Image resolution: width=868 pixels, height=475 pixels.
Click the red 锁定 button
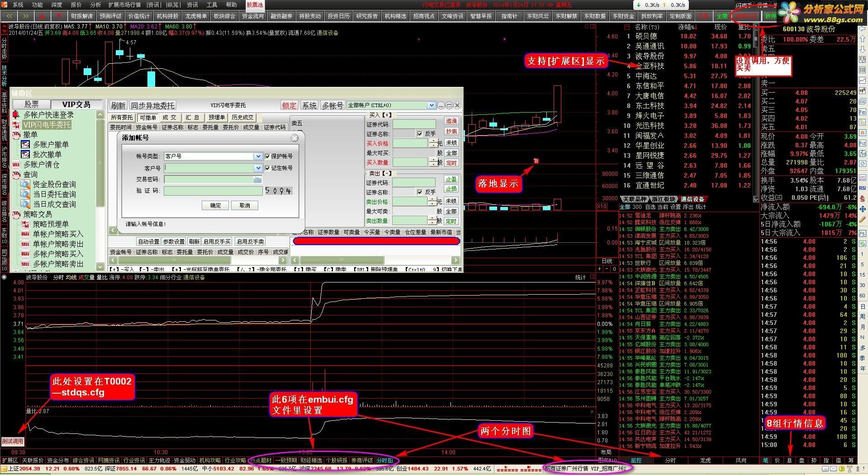(289, 105)
